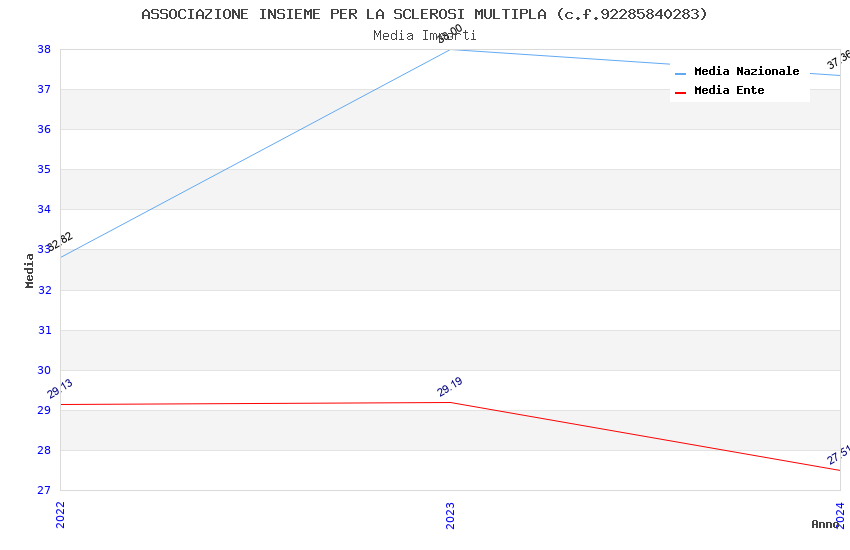Click the 27.51 data label

pos(839,454)
